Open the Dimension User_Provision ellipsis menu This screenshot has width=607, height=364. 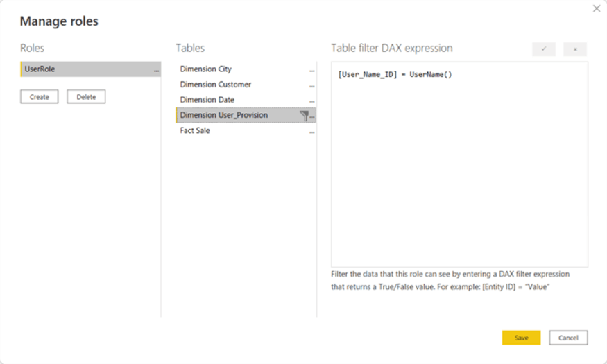click(x=312, y=116)
